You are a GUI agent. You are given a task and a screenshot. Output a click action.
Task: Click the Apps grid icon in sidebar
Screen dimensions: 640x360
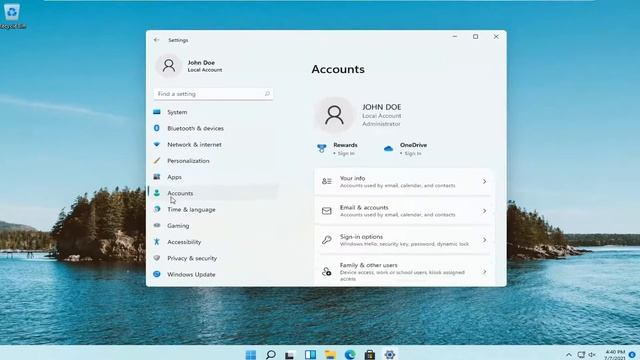coord(157,177)
